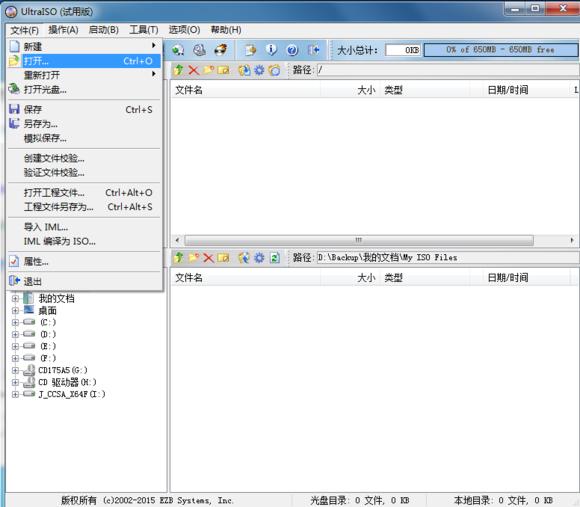Click the blue info properties toolbar icon

pos(271,50)
